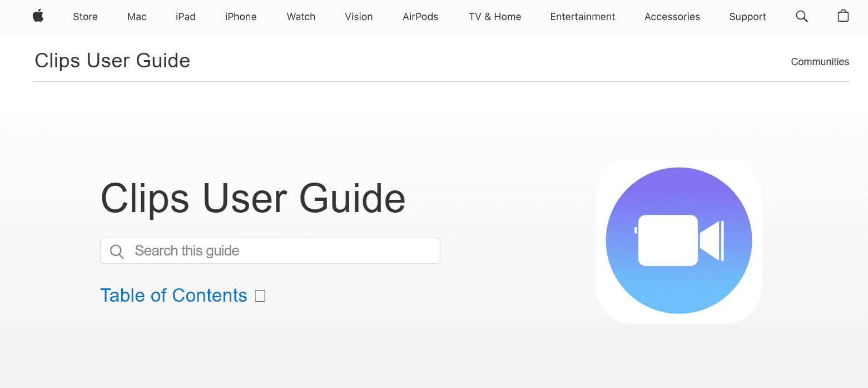Open the Mac navigation entry
The image size is (868, 388).
click(x=136, y=17)
